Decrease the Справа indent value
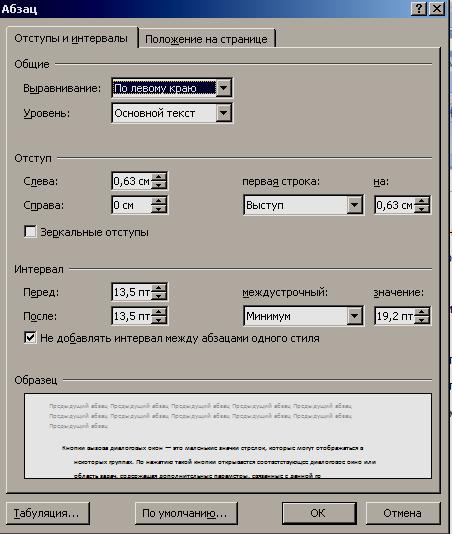 [x=159, y=209]
